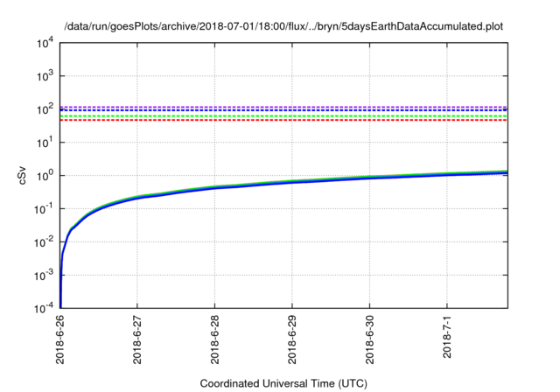Click the 10^3 y-axis label
This screenshot has width=560, height=392.
(x=45, y=76)
